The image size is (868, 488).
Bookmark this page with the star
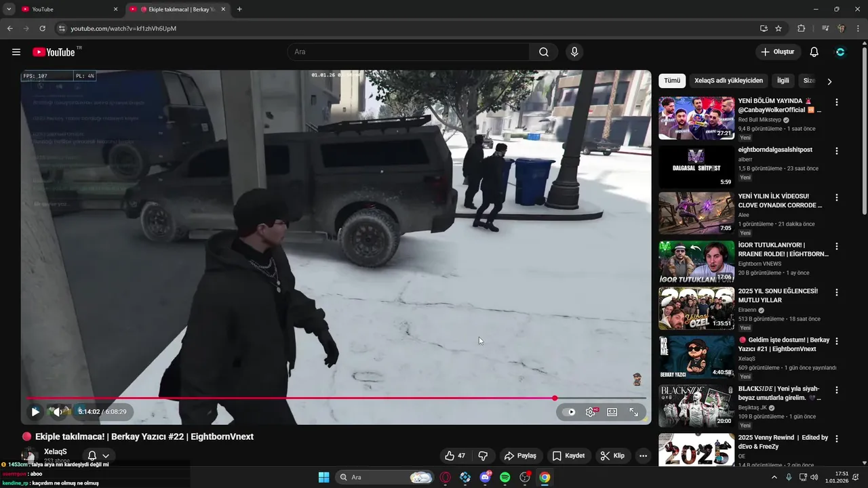[778, 28]
